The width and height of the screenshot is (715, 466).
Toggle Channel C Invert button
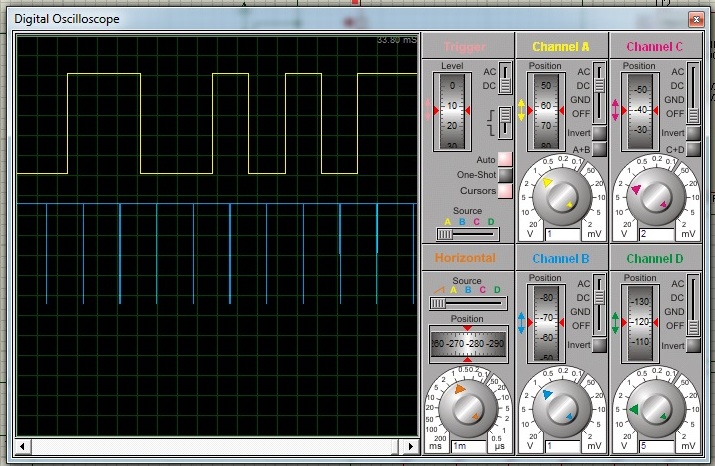pyautogui.click(x=693, y=133)
